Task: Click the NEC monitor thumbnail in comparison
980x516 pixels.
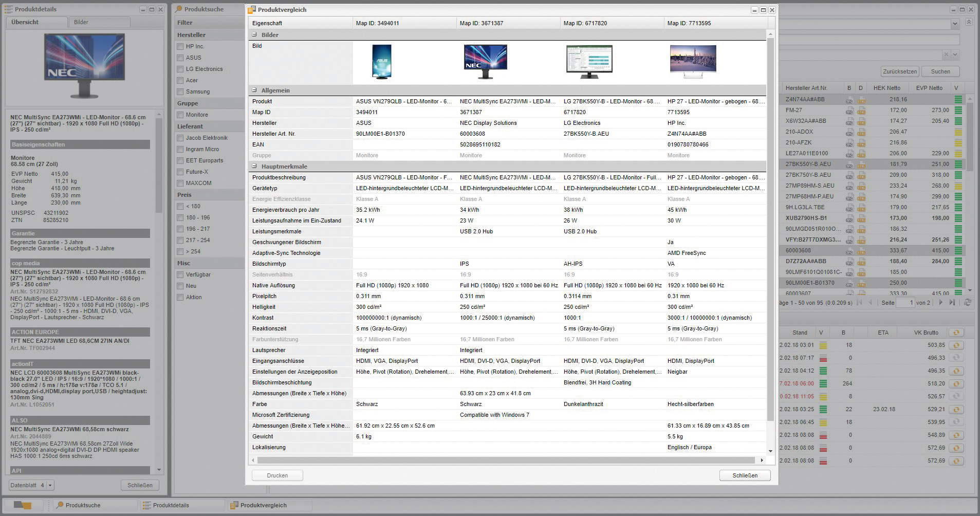Action: click(485, 61)
